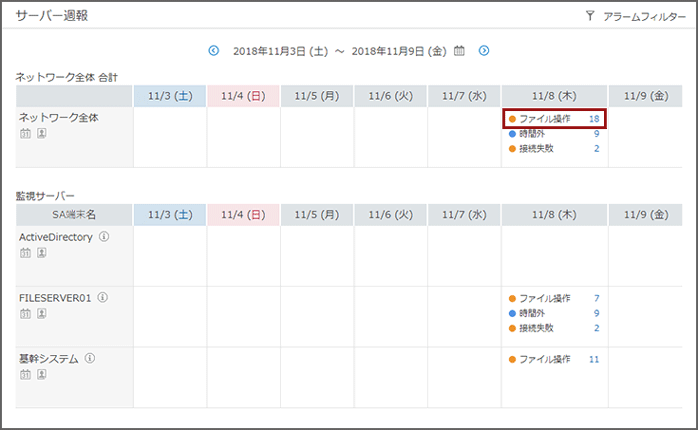The height and width of the screenshot is (430, 698).
Task: Open highlighted ファイル操作 18 network total entry
Action: click(555, 119)
